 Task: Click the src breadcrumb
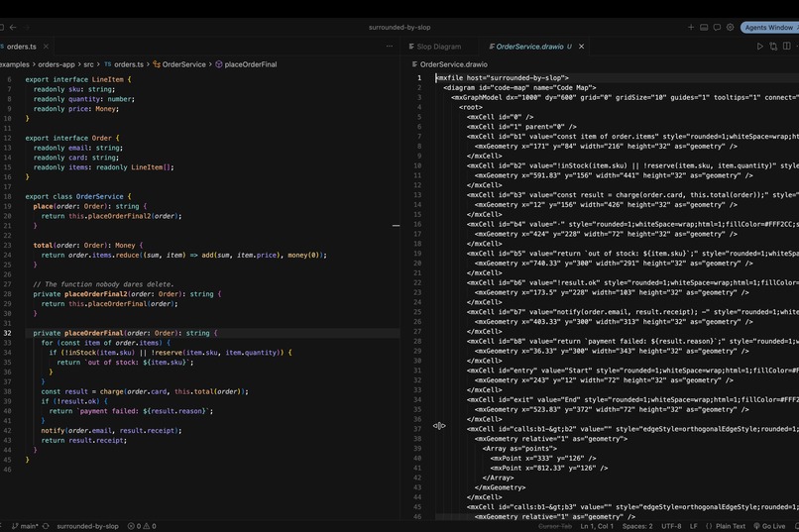coord(88,64)
